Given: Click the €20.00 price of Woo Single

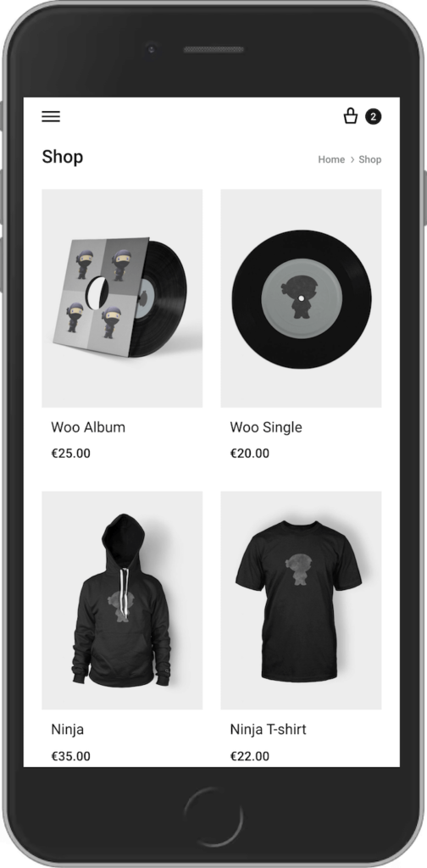Looking at the screenshot, I should click(250, 453).
